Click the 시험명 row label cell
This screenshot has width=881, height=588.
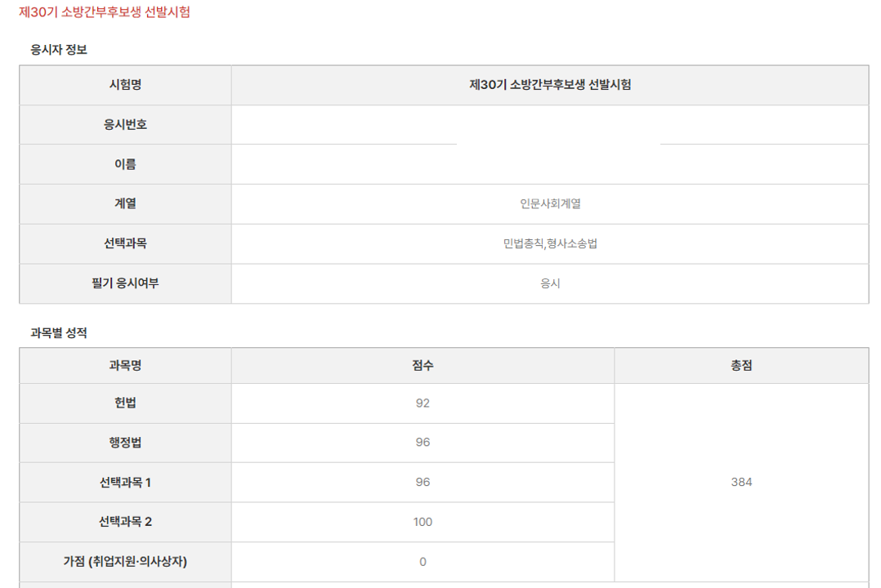click(x=125, y=85)
